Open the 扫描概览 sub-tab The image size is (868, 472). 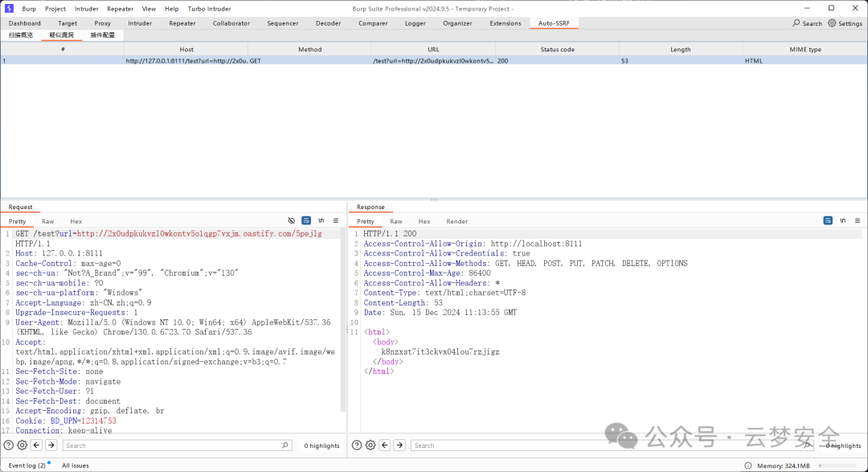20,35
